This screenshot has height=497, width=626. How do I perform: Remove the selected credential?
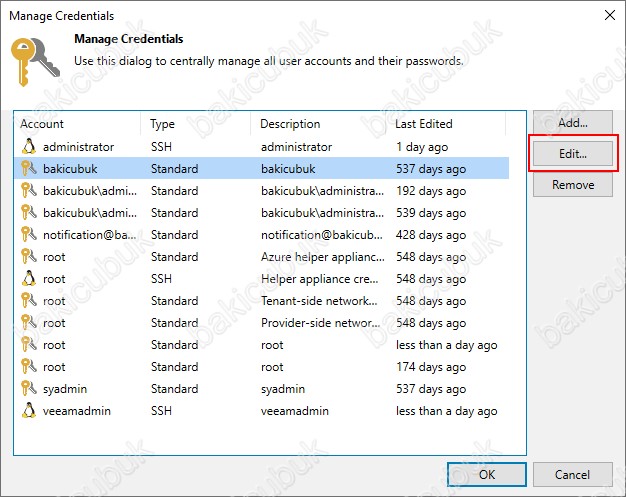573,185
